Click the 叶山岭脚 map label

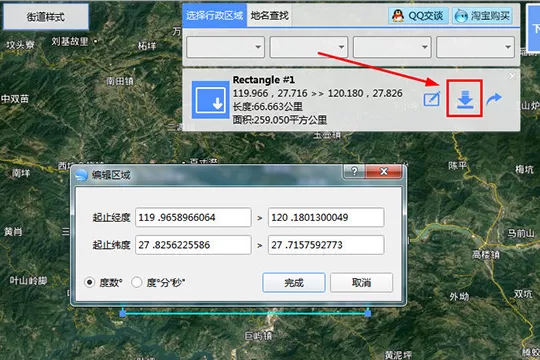coord(28,280)
